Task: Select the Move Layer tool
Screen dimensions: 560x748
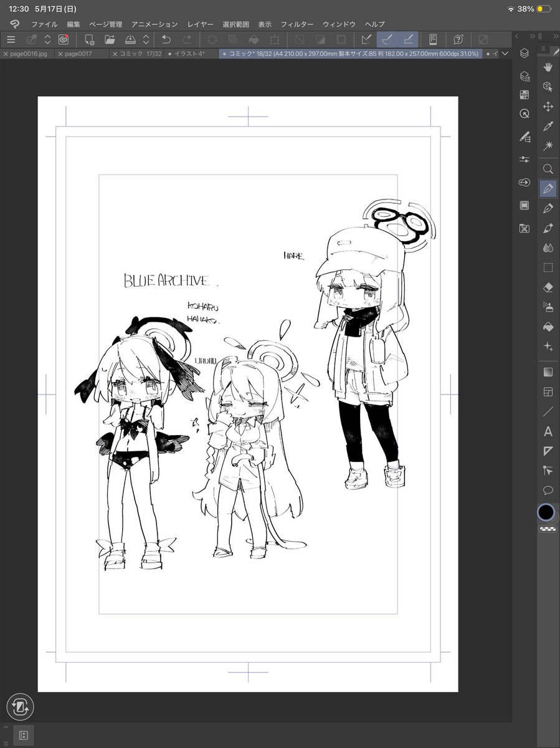Action: (x=548, y=107)
